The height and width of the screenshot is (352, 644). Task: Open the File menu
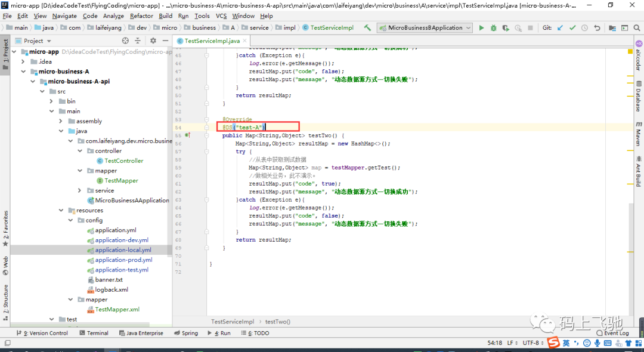coord(7,16)
